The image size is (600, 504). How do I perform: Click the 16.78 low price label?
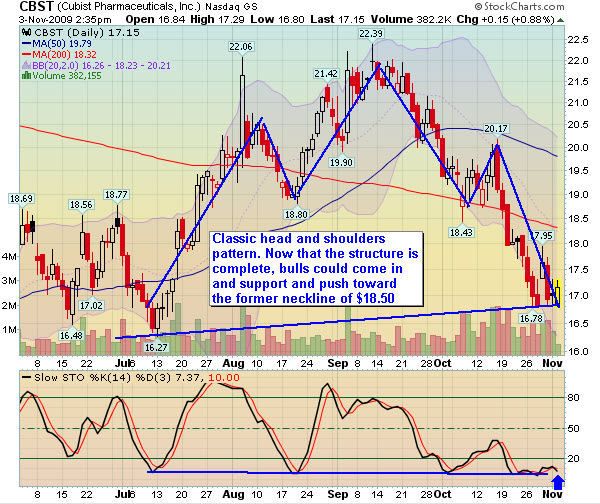(531, 318)
